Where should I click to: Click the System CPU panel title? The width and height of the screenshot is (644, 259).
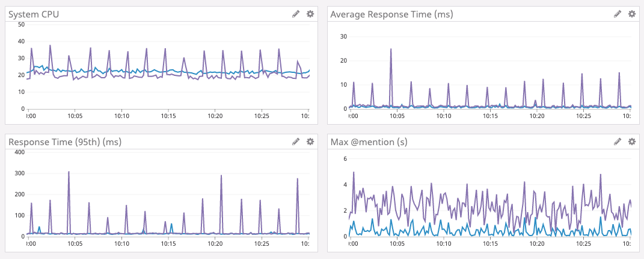pos(34,14)
